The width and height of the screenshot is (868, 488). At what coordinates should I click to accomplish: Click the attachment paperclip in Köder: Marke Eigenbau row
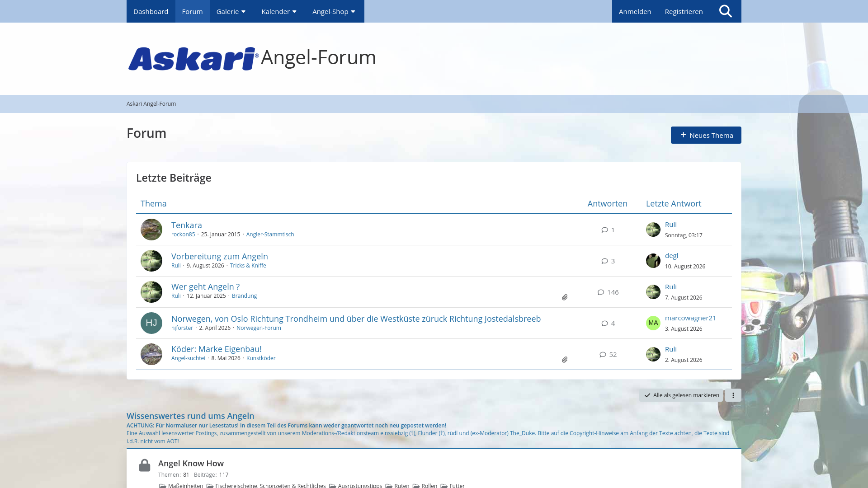[565, 360]
